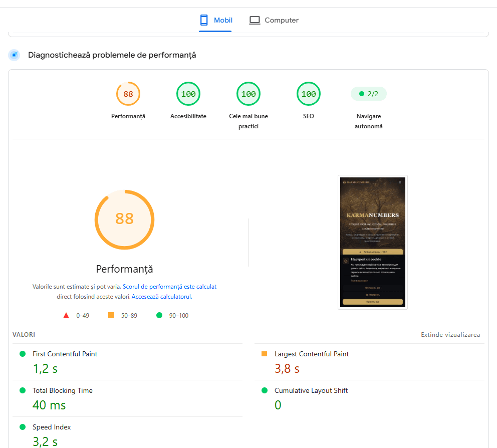The image size is (497, 448).
Task: Open the SEO 100 score gauge
Action: point(309,94)
